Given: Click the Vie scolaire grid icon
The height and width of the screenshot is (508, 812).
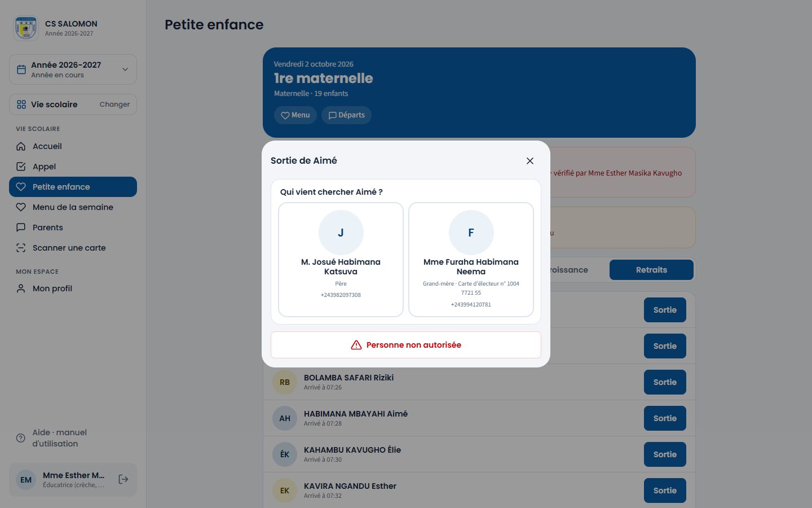Looking at the screenshot, I should point(21,104).
